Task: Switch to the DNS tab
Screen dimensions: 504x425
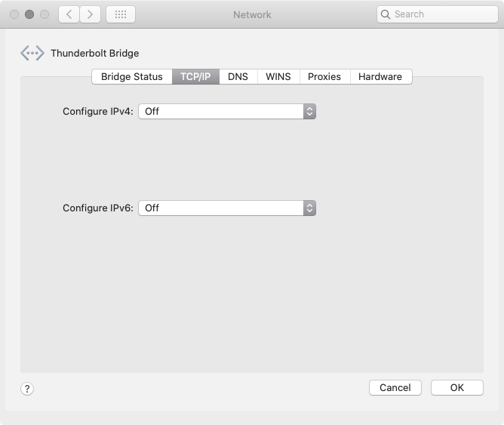Action: pos(238,76)
